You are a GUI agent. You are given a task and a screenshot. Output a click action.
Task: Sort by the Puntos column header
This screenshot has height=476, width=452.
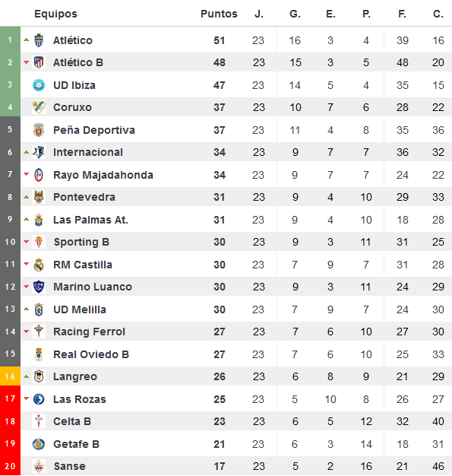pyautogui.click(x=219, y=14)
